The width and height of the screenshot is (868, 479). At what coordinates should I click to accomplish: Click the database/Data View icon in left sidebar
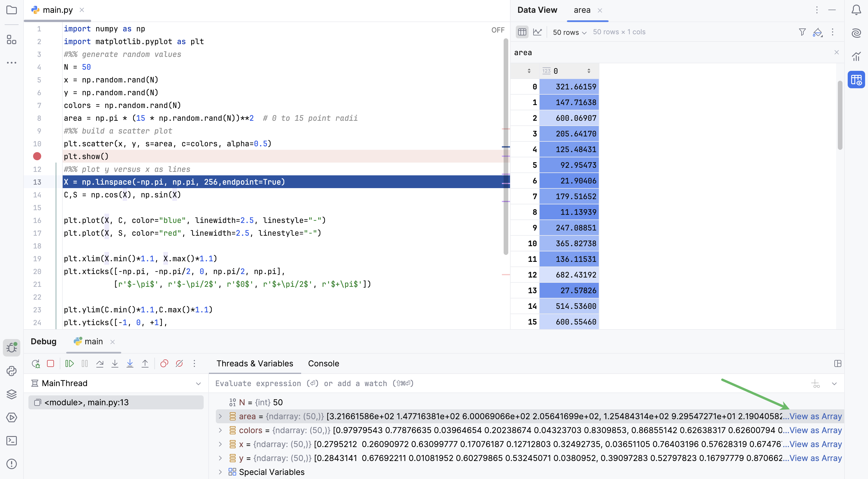[x=855, y=79]
